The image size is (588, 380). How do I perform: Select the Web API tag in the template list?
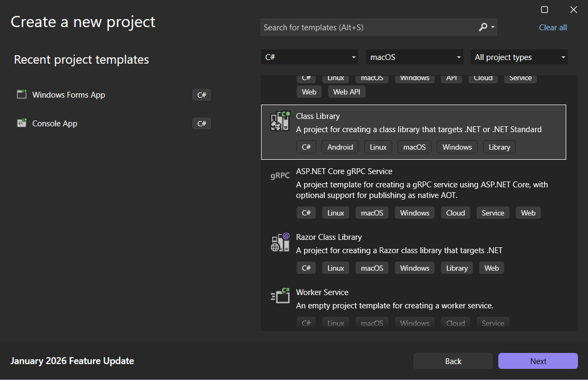346,91
